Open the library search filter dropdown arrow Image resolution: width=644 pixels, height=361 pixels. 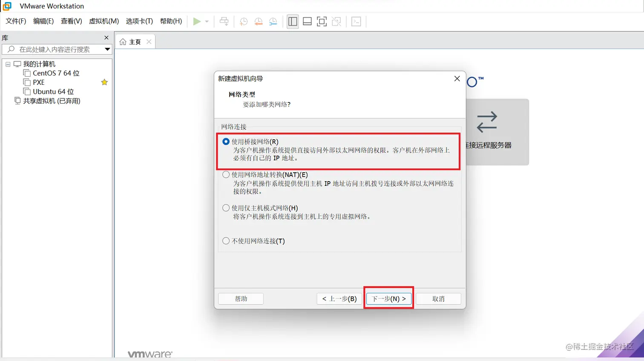click(107, 49)
